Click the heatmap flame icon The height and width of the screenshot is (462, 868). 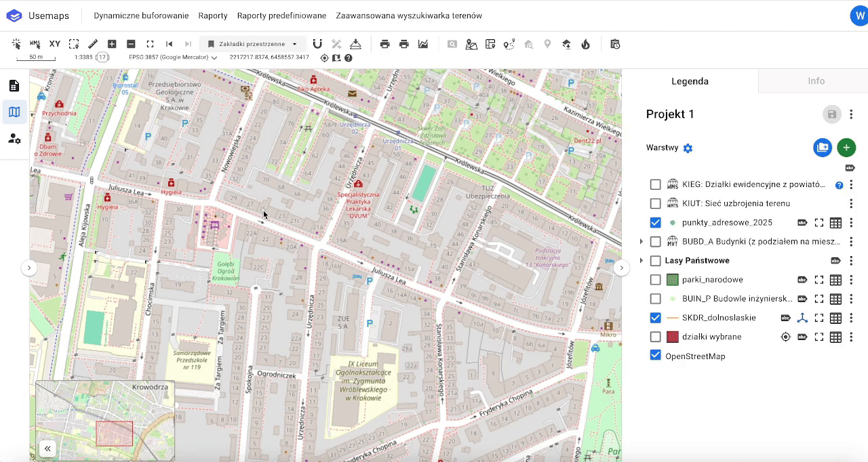[586, 44]
